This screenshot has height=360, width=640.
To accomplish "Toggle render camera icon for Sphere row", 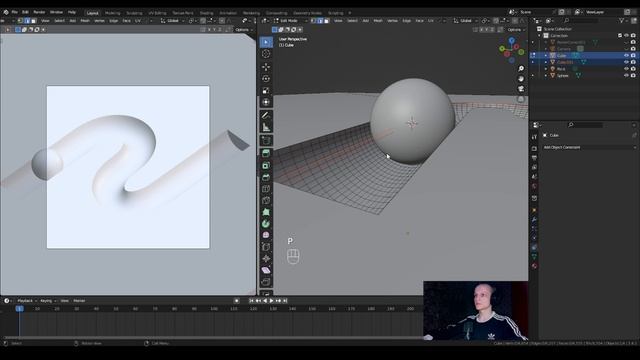I will (633, 76).
